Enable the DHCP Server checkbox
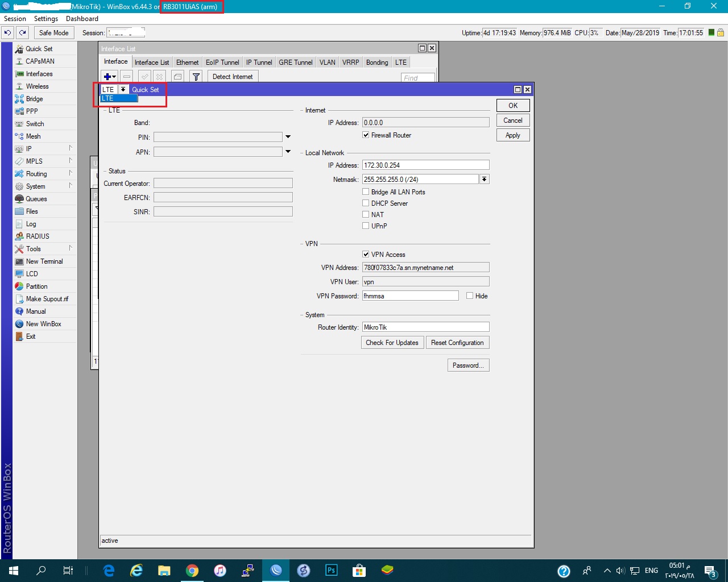Image resolution: width=728 pixels, height=582 pixels. (366, 203)
